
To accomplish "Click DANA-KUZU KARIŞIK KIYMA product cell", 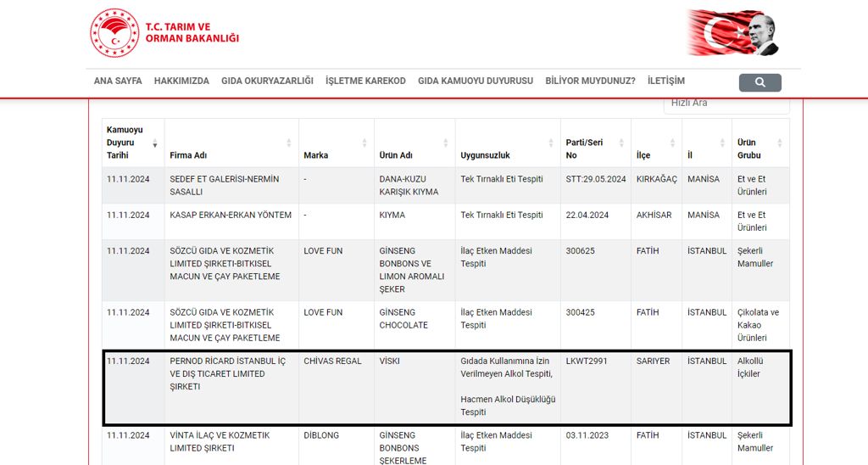I will coord(415,186).
